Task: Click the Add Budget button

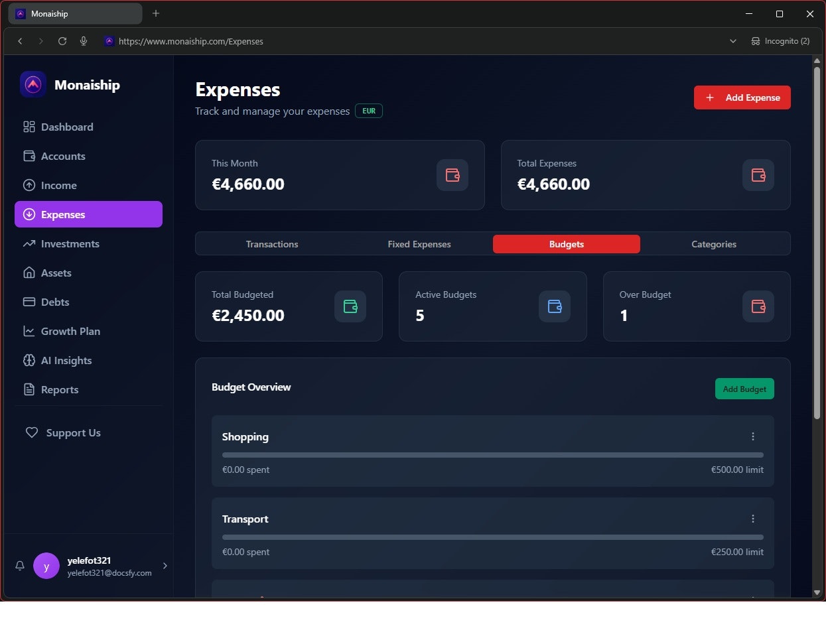Action: click(744, 389)
